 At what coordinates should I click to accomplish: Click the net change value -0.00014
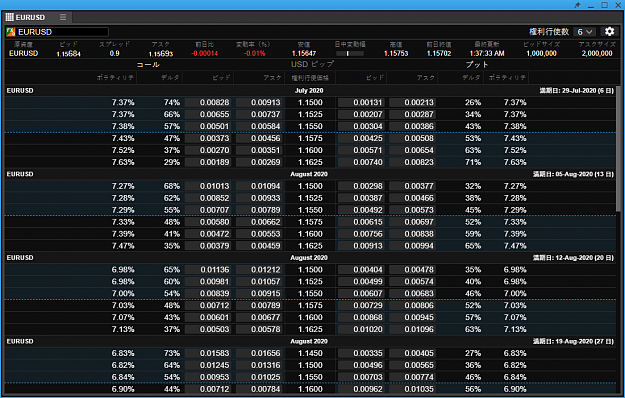point(204,53)
